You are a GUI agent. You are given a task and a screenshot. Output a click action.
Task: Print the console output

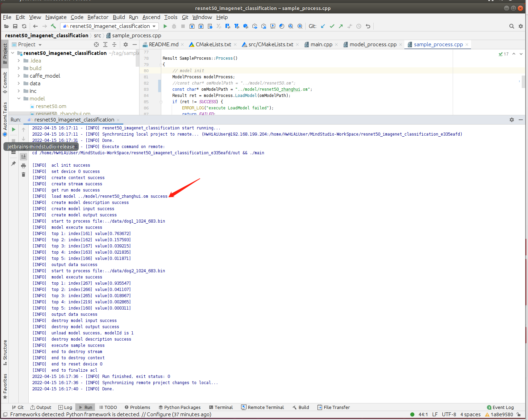pyautogui.click(x=23, y=166)
